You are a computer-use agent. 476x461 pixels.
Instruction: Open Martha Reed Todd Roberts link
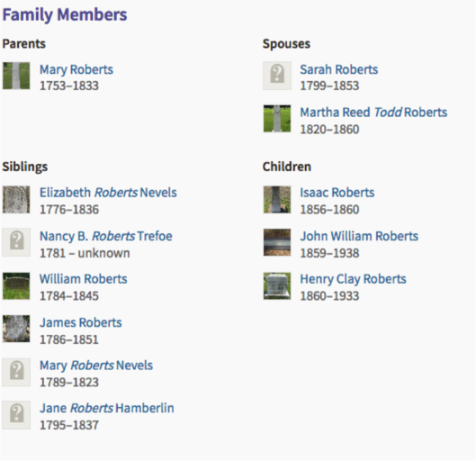pyautogui.click(x=373, y=113)
